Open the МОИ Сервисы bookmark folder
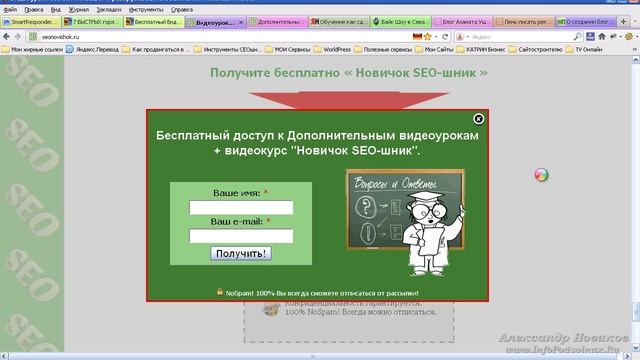The width and height of the screenshot is (640, 360). pos(288,49)
